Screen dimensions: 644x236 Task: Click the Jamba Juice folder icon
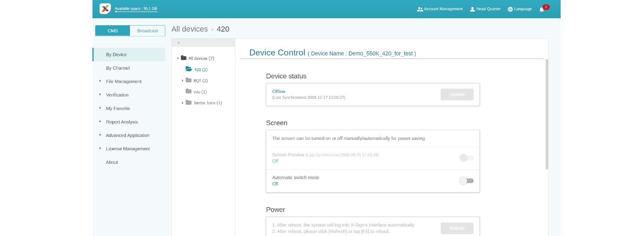click(189, 102)
